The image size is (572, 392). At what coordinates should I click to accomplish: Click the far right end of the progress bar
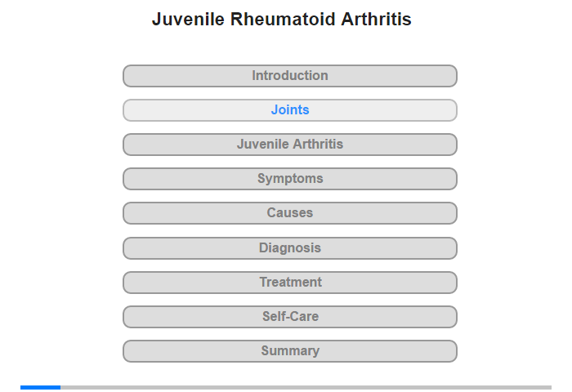click(550, 387)
